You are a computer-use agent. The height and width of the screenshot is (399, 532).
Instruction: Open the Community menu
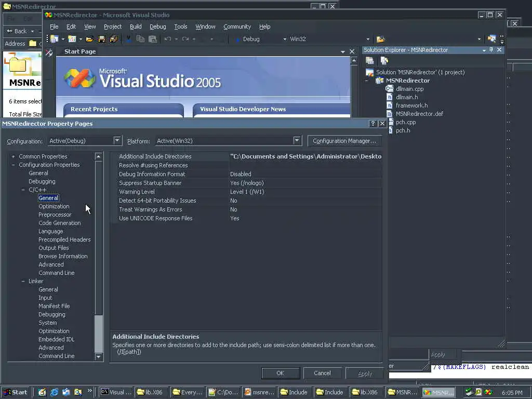coord(237,26)
